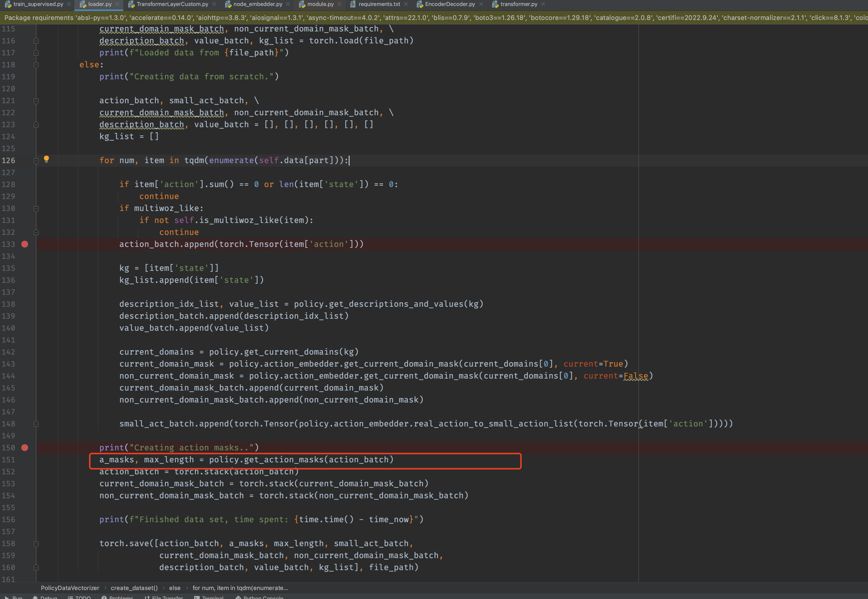Open the Python Console tool window

263,597
